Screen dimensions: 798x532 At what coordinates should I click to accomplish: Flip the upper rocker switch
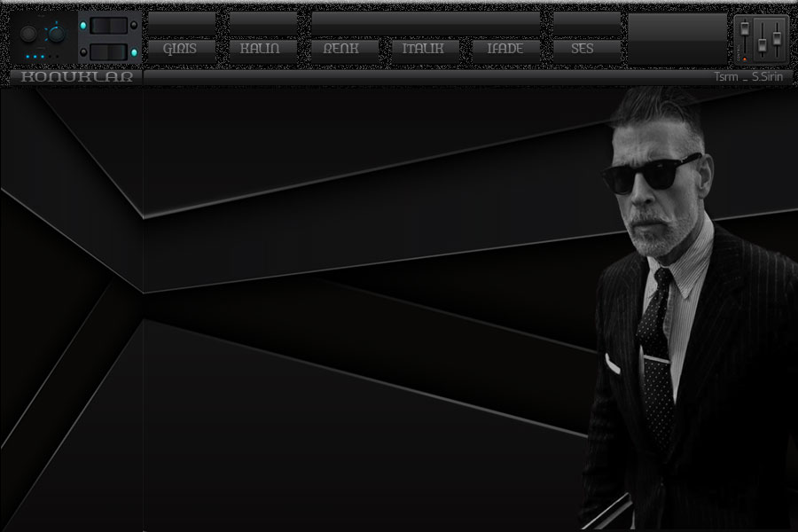click(110, 25)
